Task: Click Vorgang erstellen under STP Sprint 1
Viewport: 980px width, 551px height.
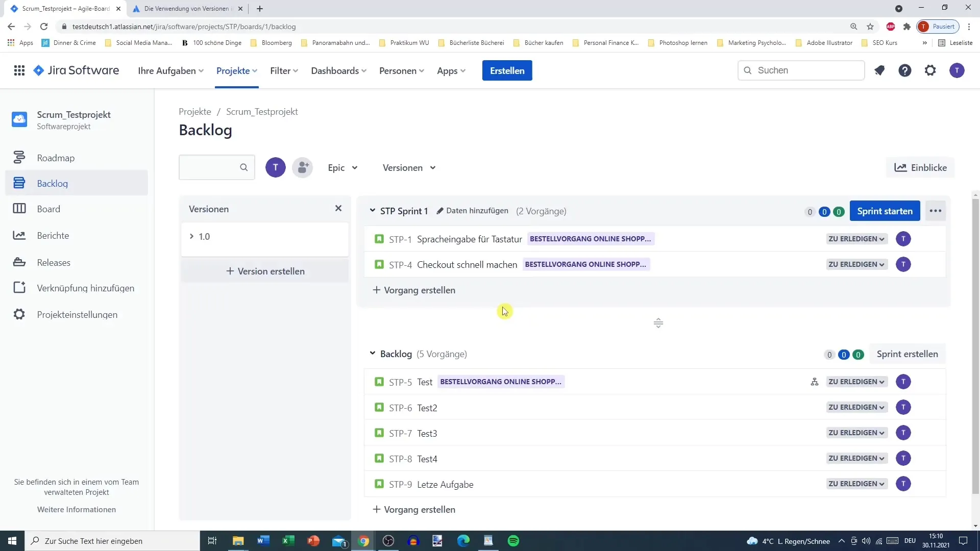Action: [x=414, y=290]
